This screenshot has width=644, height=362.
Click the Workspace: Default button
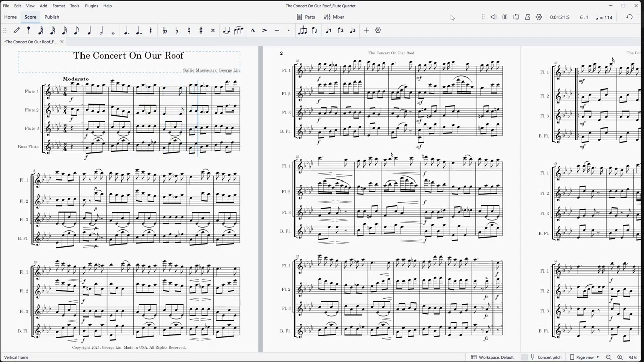pyautogui.click(x=493, y=357)
